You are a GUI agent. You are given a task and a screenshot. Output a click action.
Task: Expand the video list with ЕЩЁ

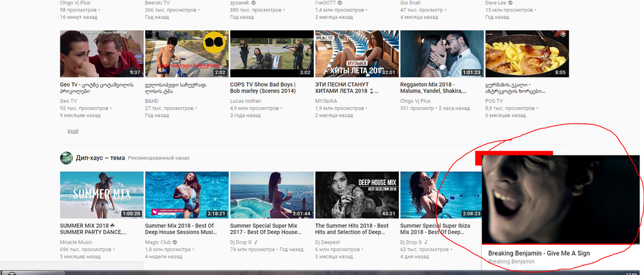coord(73,132)
